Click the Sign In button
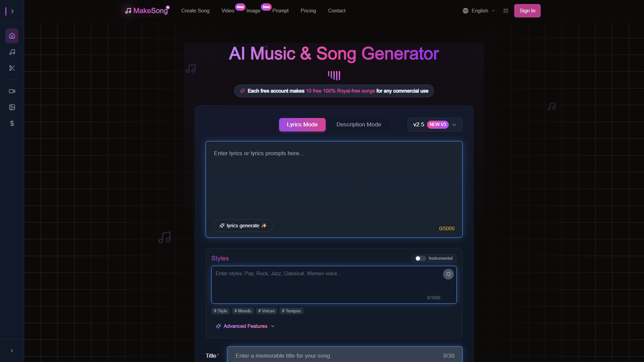Image resolution: width=644 pixels, height=362 pixels. pos(527,11)
